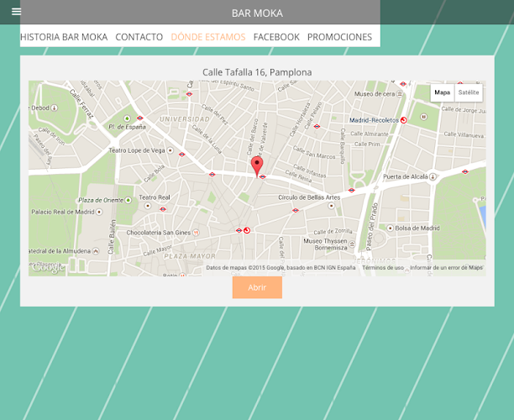Click the Teatro Real marker icon
514x420 pixels.
coord(148,206)
